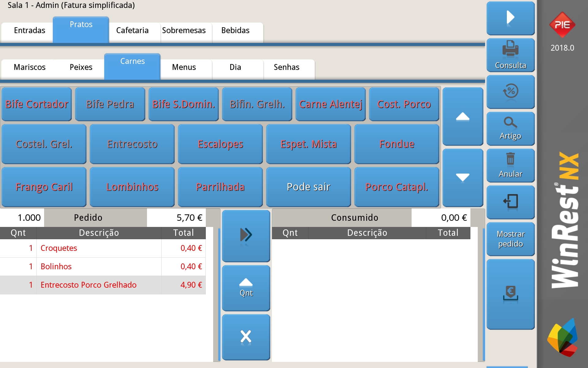The height and width of the screenshot is (368, 588).
Task: Click the PIE logo icon
Action: pyautogui.click(x=562, y=25)
